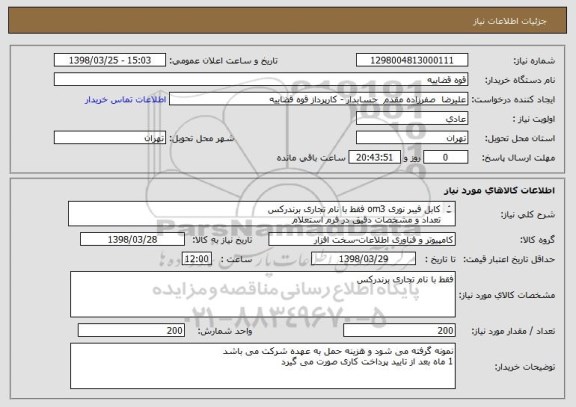Screen dimensions: 576x407
Task: Click the delivery city field تهران
Action: click(110, 138)
